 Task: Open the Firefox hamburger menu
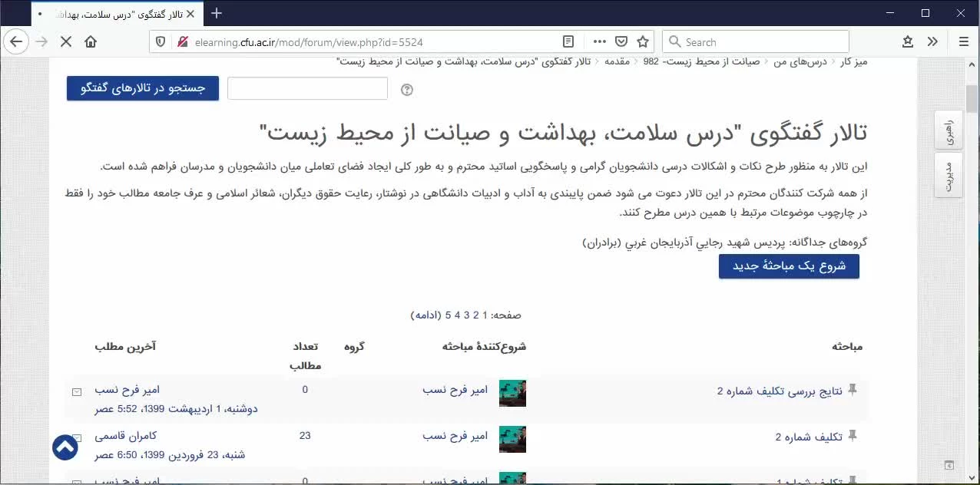pos(963,42)
